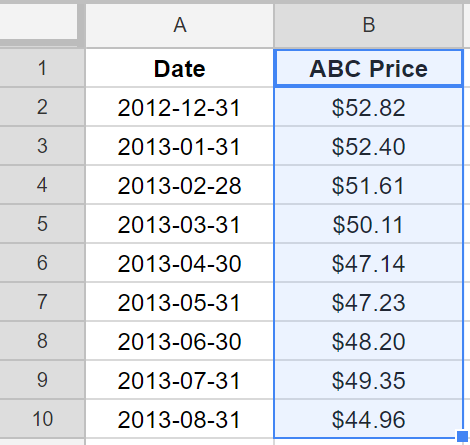Select row 5 header
This screenshot has width=470, height=445.
click(x=42, y=224)
